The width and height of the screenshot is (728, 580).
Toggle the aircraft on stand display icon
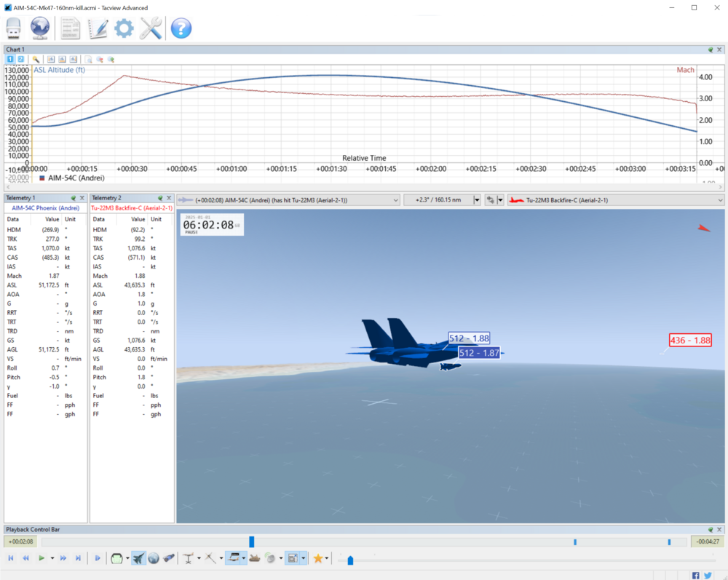(188, 558)
